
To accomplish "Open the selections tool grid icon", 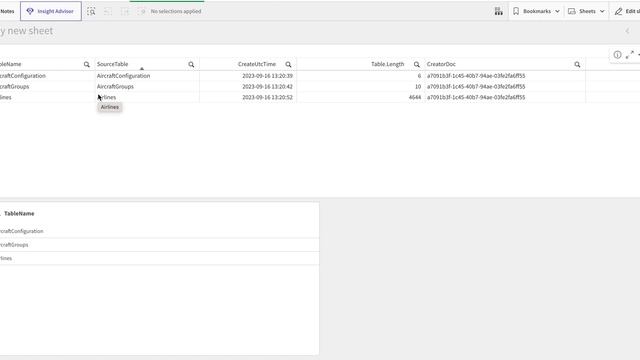I will click(x=498, y=11).
